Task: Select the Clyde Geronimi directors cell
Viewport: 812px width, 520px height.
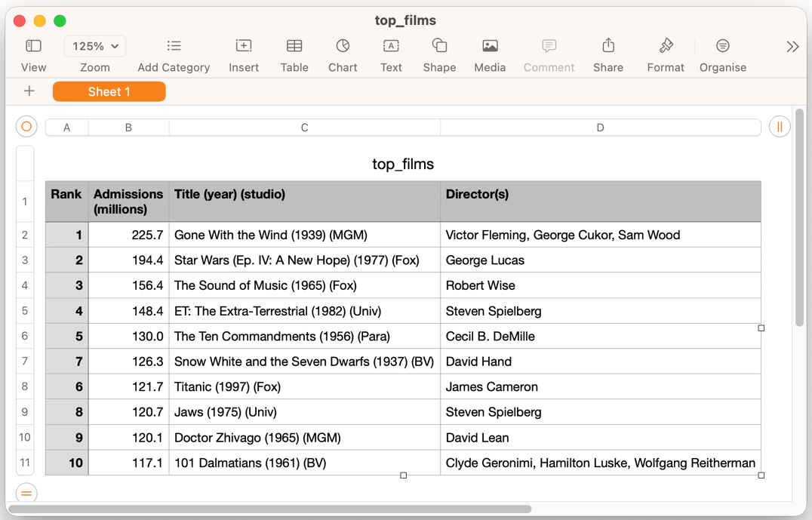Action: (x=601, y=463)
